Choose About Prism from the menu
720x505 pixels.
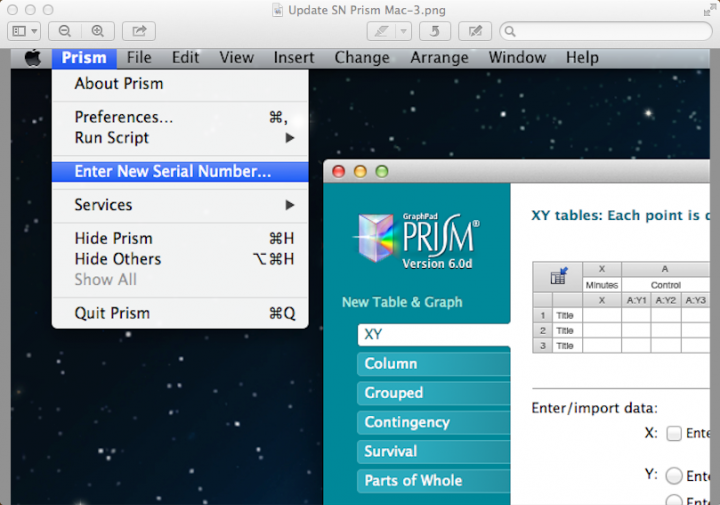(180, 84)
